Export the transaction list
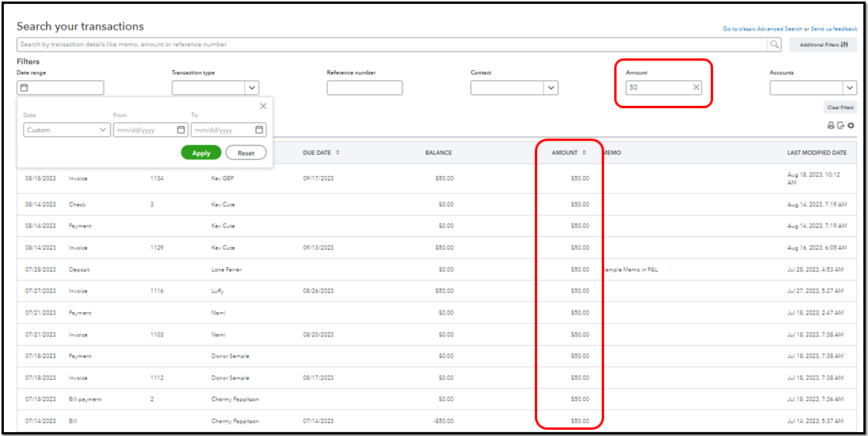The height and width of the screenshot is (436, 868). click(x=840, y=125)
